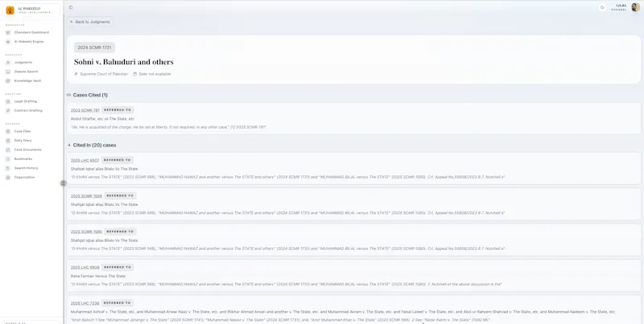Click the Chambers Dashboard sidebar icon
644x324 pixels.
click(8, 32)
